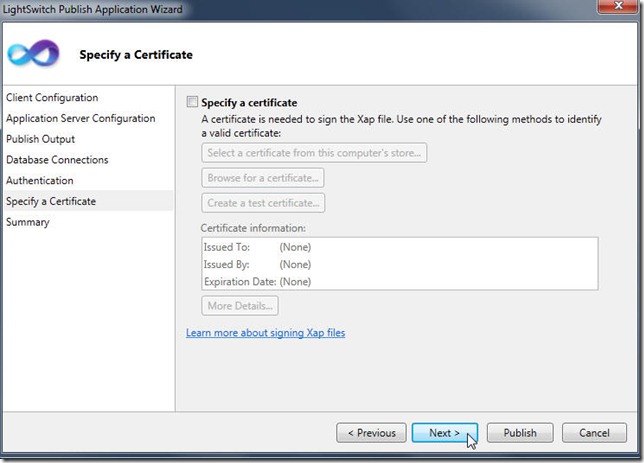Open the Authentication step
The image size is (644, 463).
pos(39,180)
